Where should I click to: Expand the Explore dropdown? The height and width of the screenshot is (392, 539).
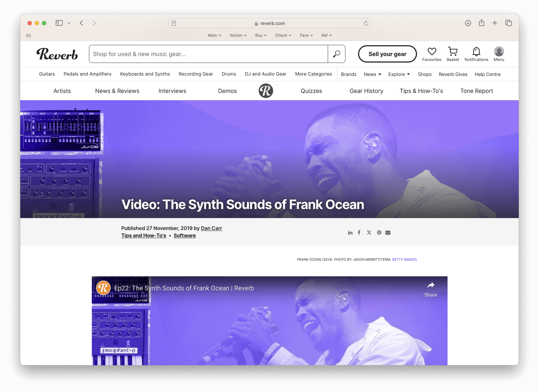(399, 74)
